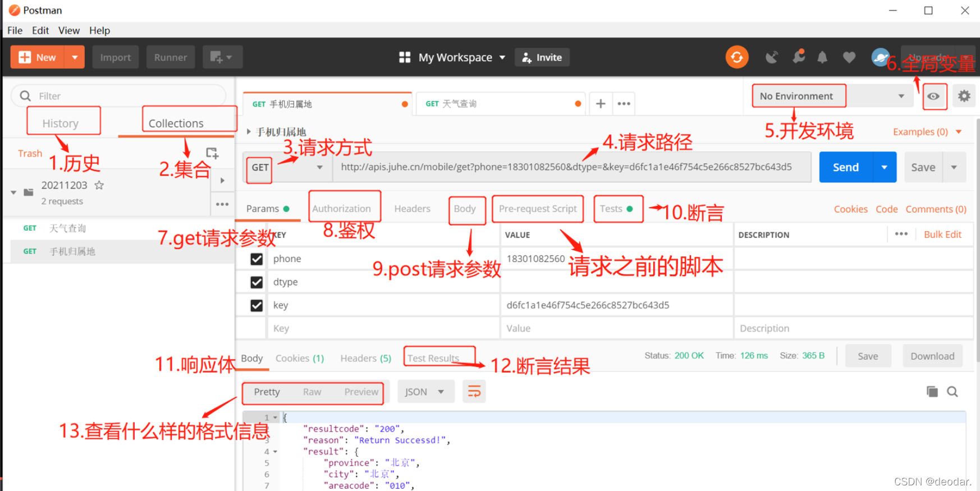Open the New button dropdown arrow

coord(75,57)
